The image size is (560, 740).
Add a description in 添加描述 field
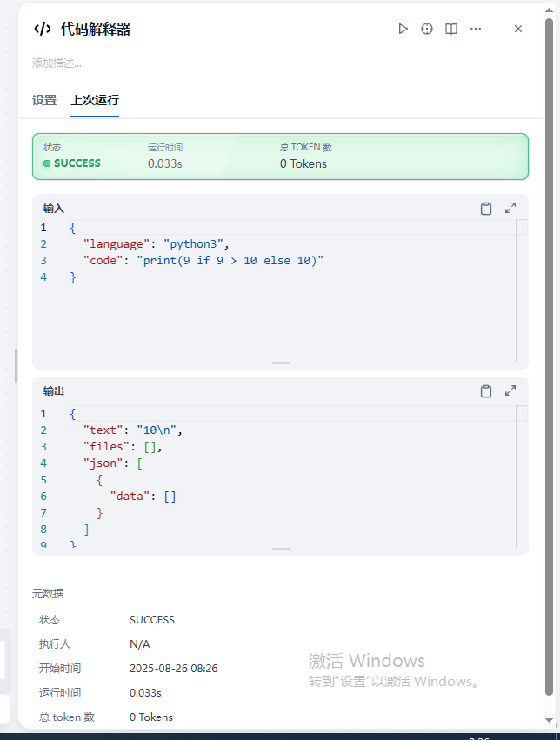57,63
